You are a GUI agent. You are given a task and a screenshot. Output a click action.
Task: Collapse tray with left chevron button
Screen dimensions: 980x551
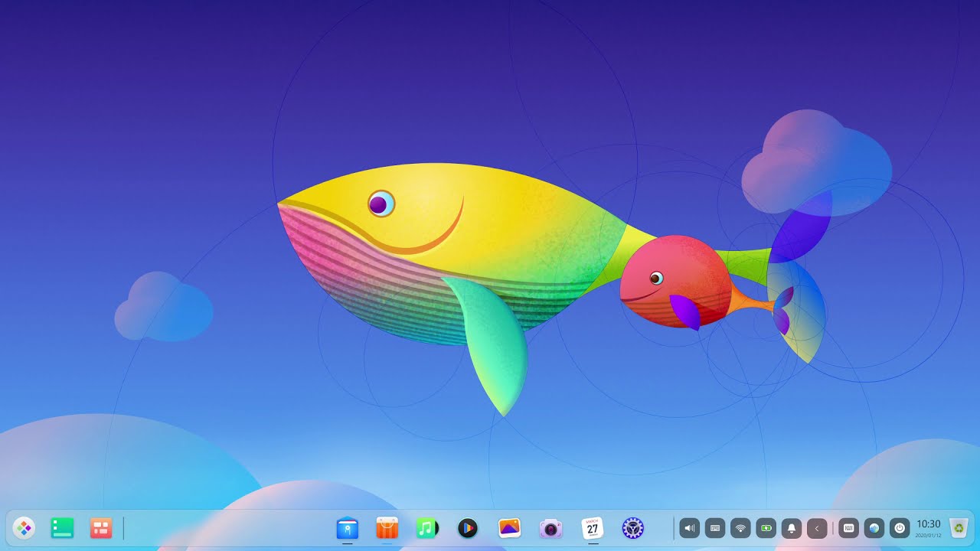coord(817,528)
